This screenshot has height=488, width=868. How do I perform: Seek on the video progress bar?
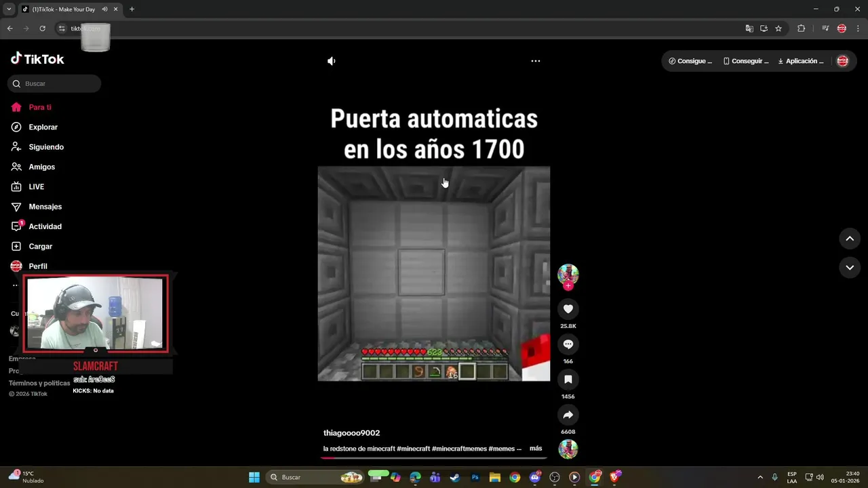[434, 457]
